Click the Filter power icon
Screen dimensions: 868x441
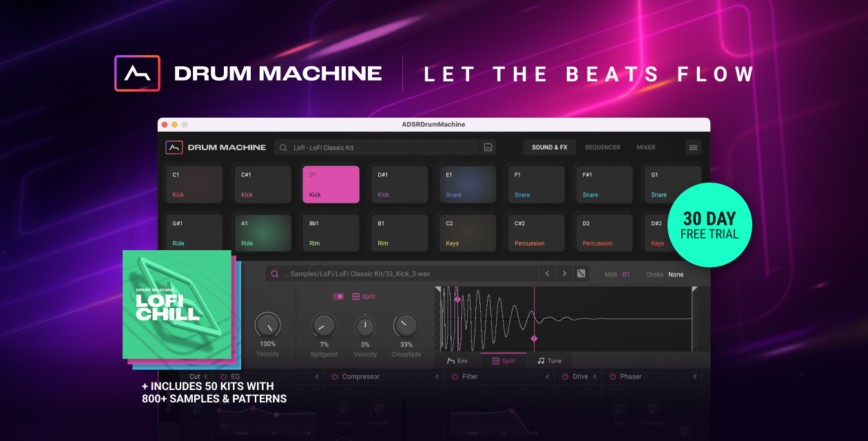pos(455,377)
